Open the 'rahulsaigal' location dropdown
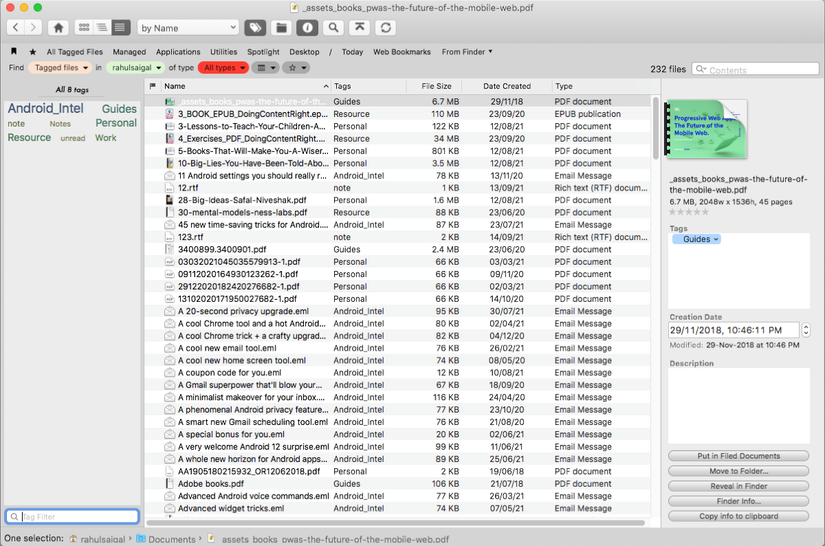This screenshot has height=546, width=825. 135,67
